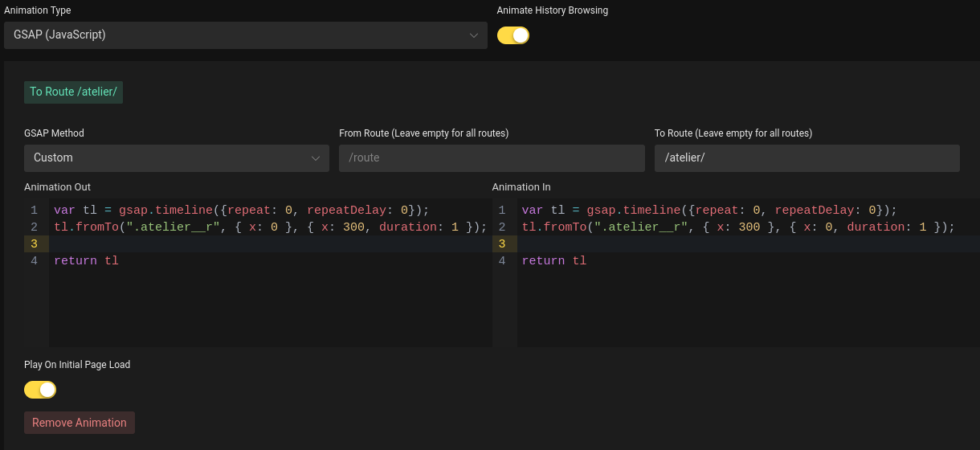
Task: Click line number 2 in Animation Out gutter
Action: [34, 227]
